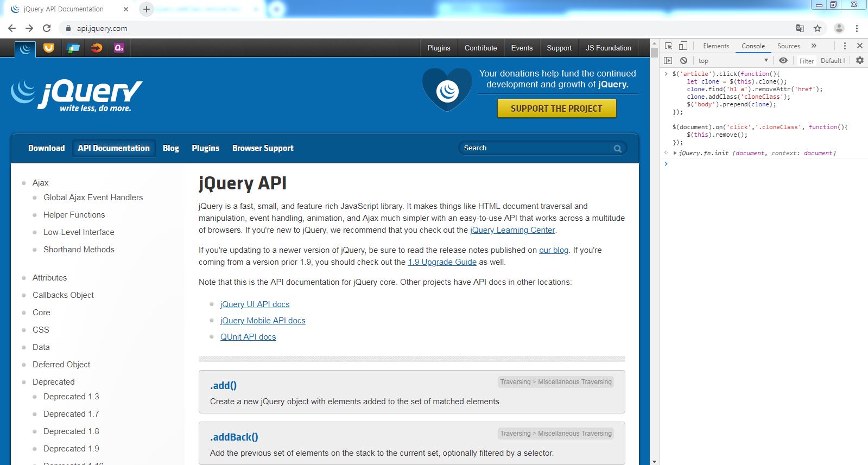Viewport: 868px width, 465px height.
Task: Open the 'our blog' link
Action: click(x=554, y=250)
